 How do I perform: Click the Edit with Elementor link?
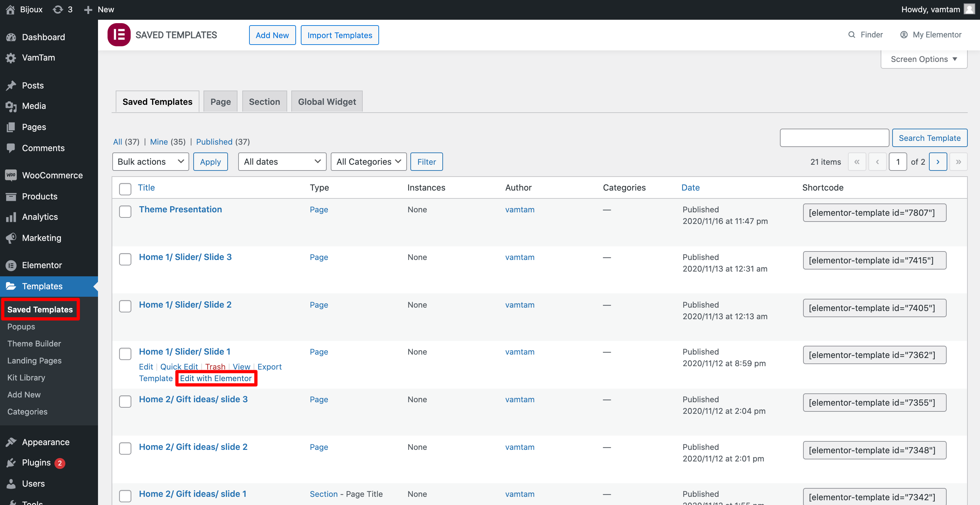click(x=216, y=378)
